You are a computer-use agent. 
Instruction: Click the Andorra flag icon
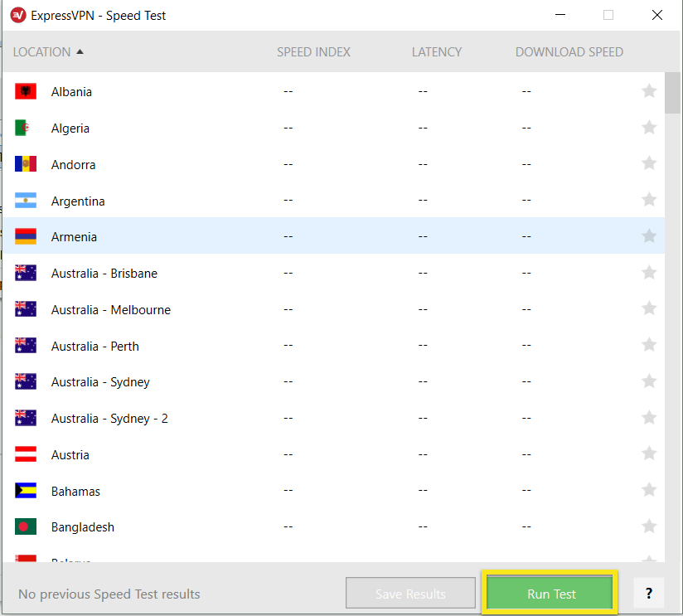click(26, 164)
